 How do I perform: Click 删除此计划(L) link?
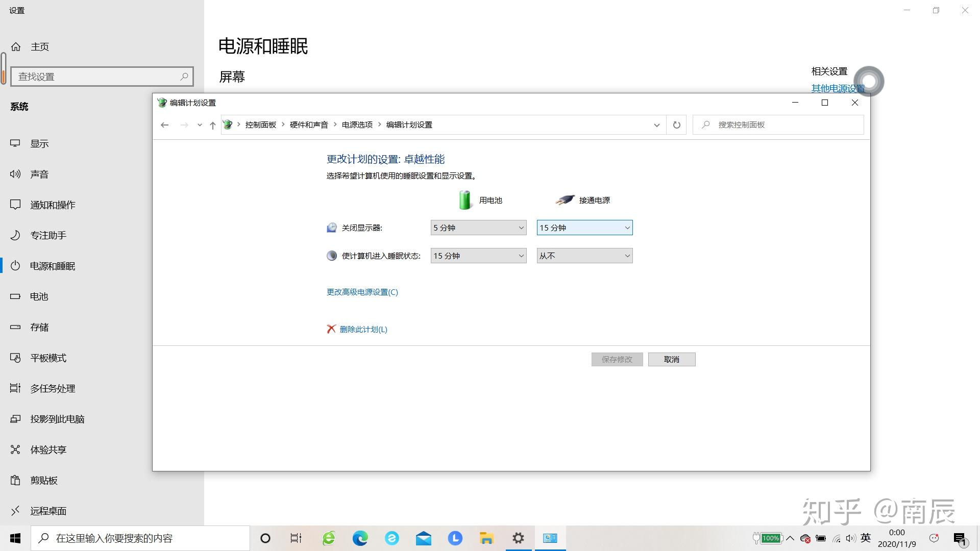[363, 329]
